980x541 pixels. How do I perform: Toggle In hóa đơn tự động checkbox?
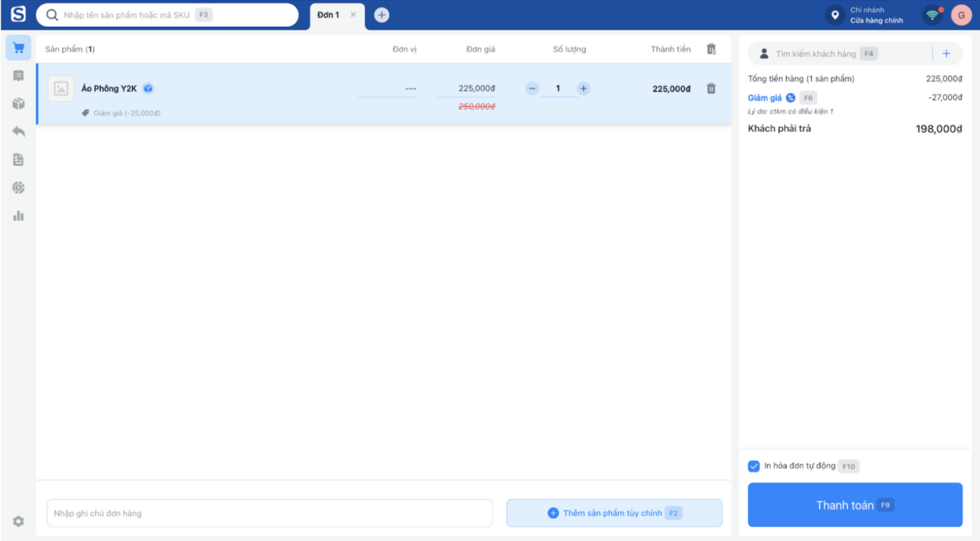pyautogui.click(x=753, y=466)
